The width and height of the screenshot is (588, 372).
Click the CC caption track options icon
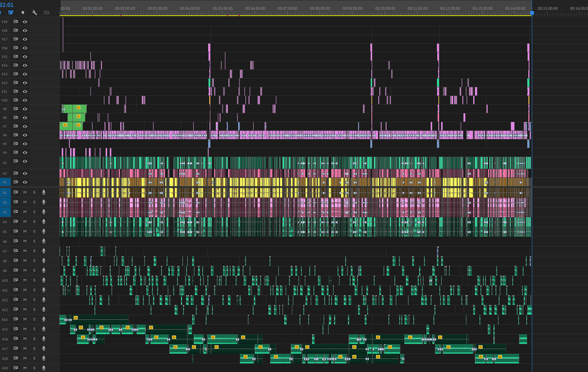(x=46, y=12)
